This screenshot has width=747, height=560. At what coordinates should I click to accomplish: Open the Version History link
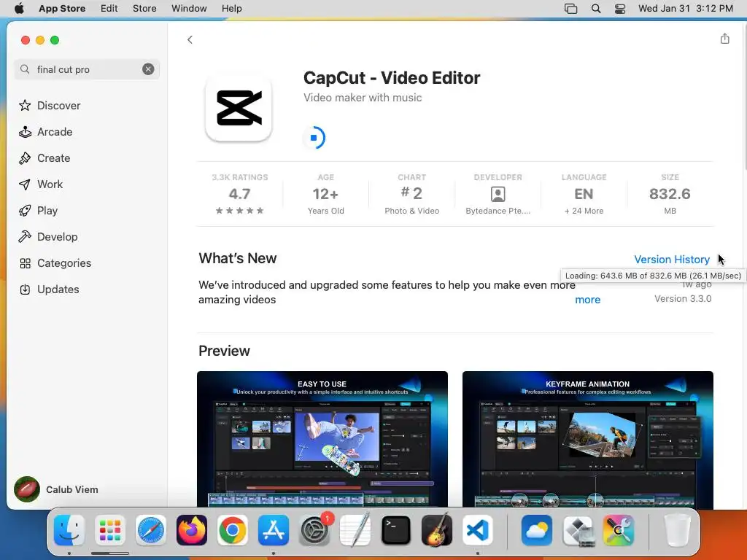pyautogui.click(x=672, y=259)
